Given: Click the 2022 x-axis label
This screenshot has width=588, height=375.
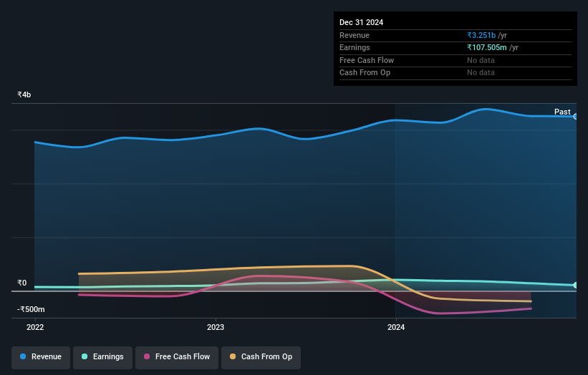Looking at the screenshot, I should point(35,328).
